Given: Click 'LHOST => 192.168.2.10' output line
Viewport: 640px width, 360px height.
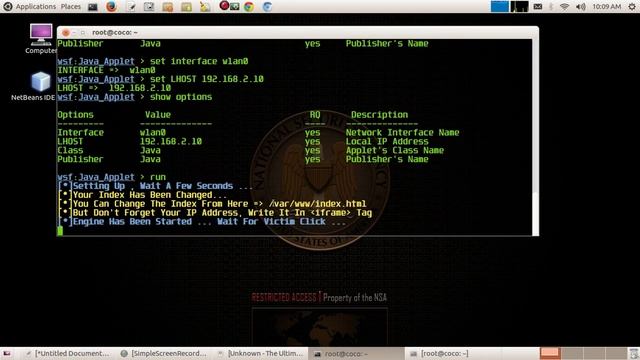Looking at the screenshot, I should (114, 88).
